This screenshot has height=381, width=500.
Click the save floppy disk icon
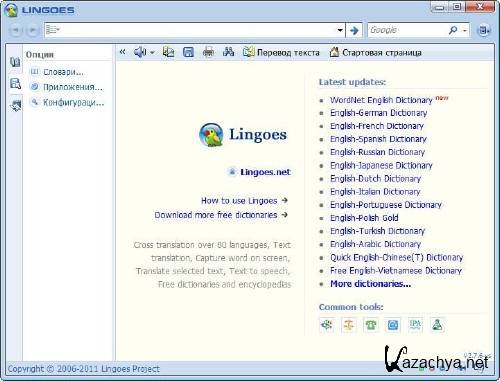pyautogui.click(x=188, y=52)
